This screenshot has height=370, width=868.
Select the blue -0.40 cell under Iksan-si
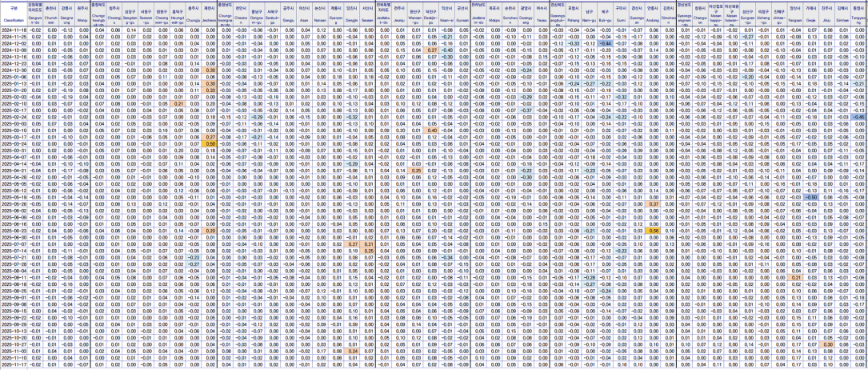(x=446, y=50)
